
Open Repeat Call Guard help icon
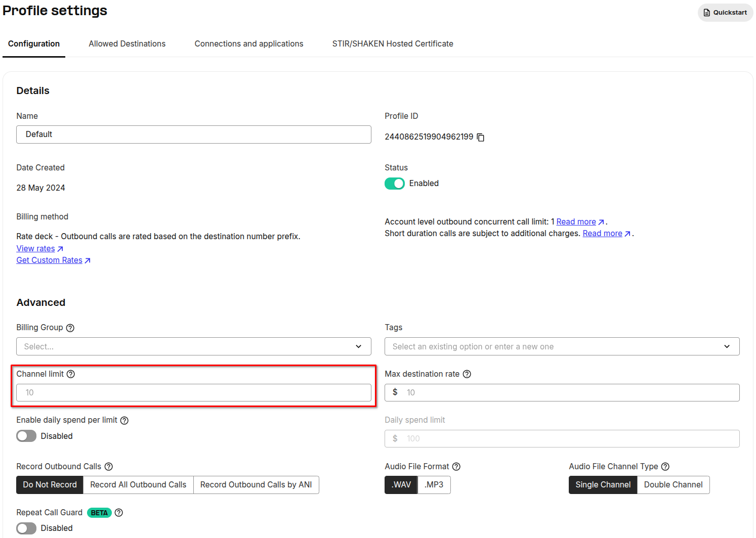click(119, 513)
